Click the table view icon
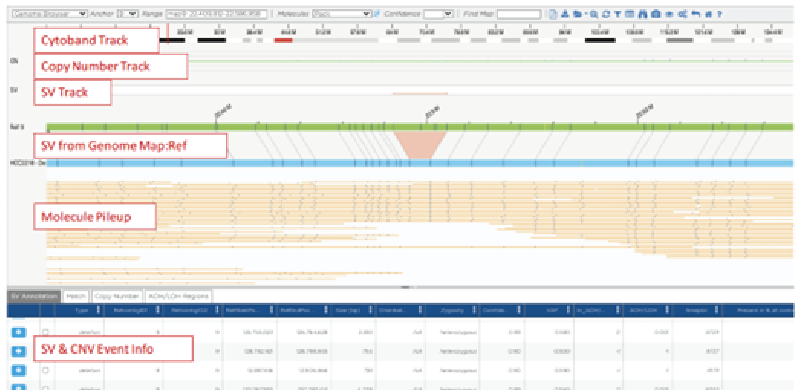Viewport: 801px width, 391px height. point(629,14)
